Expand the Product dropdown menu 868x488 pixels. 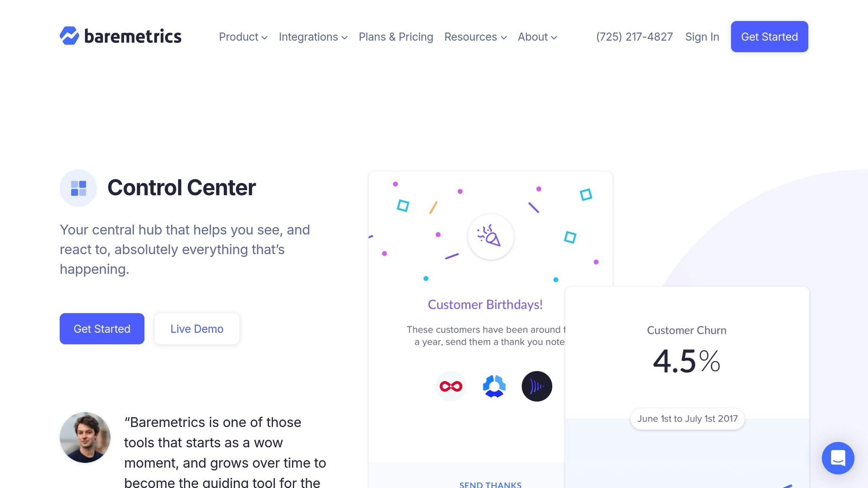[242, 37]
